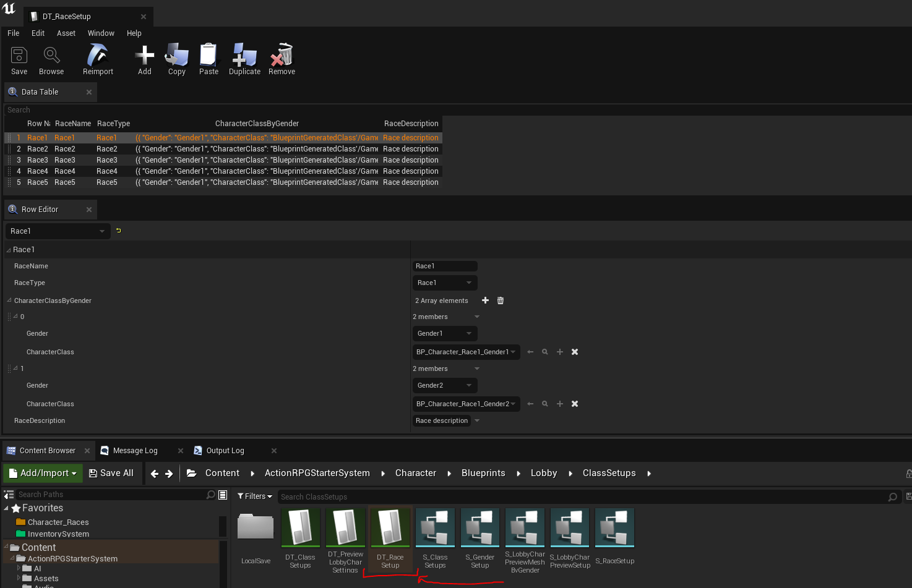The width and height of the screenshot is (912, 588).
Task: Collapse the CharacterClassByGender section
Action: 9,300
